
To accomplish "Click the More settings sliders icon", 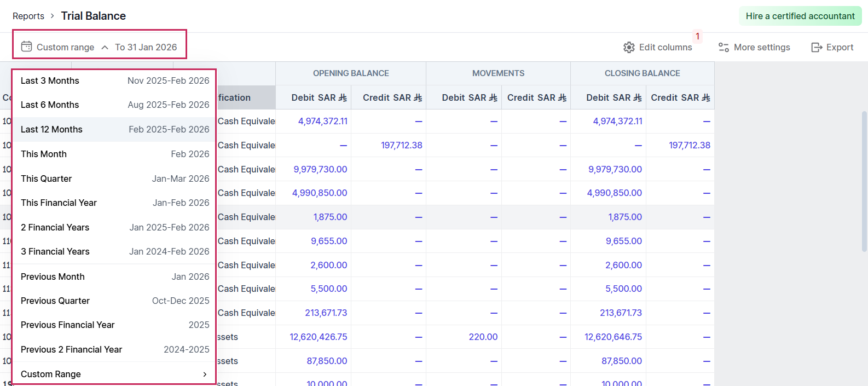I will coord(724,47).
